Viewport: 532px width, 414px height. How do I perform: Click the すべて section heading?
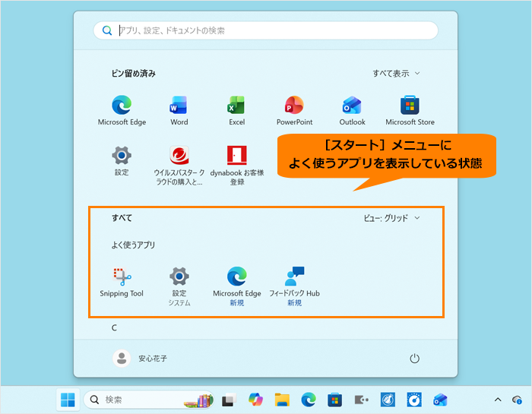tap(122, 218)
